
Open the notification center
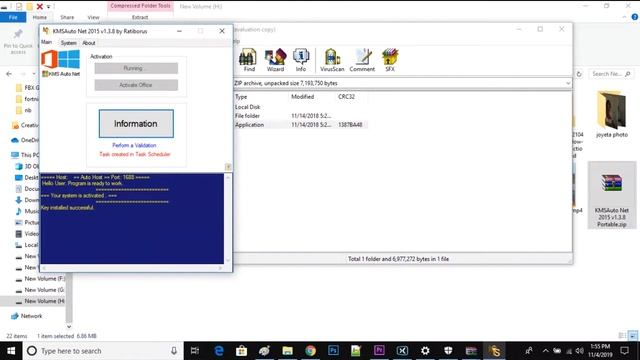624,351
